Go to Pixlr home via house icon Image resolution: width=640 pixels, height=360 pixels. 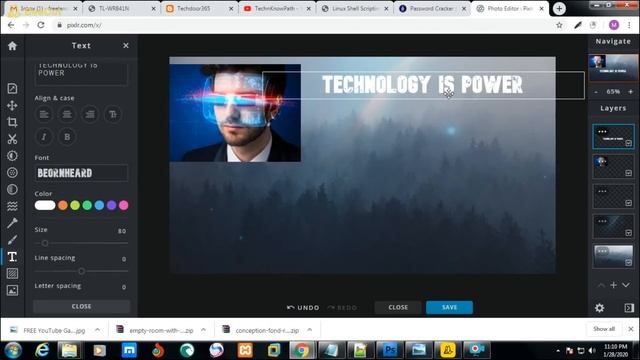12,46
